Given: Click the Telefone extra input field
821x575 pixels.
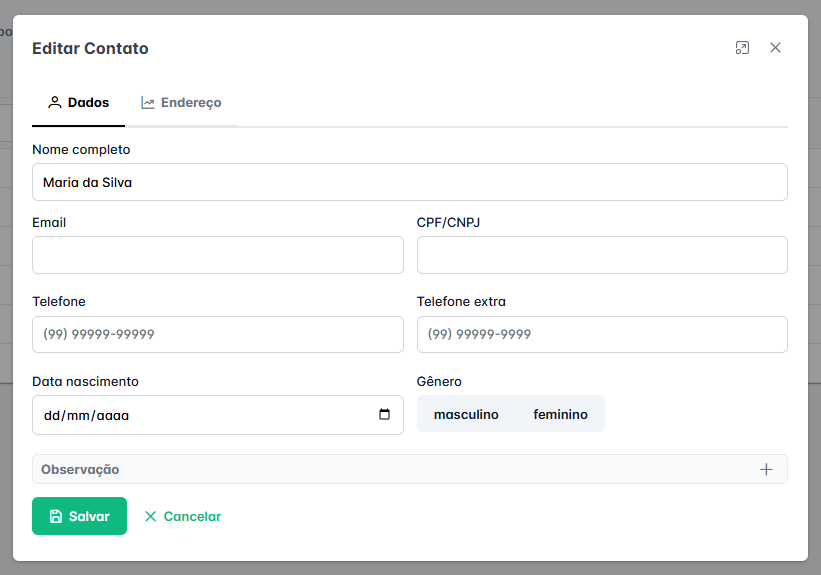Looking at the screenshot, I should (601, 335).
